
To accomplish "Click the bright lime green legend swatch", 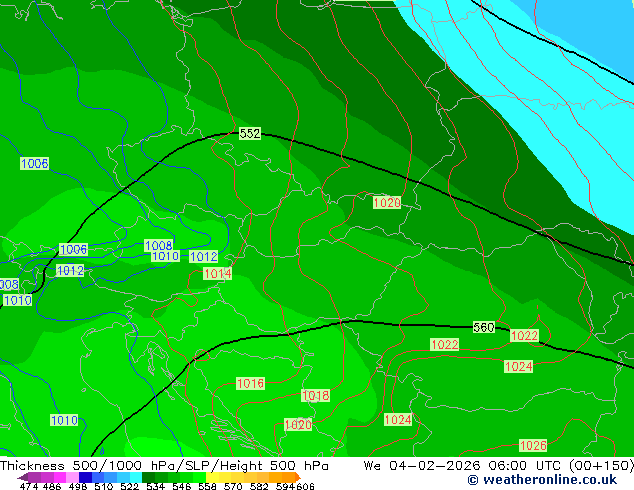I will [x=199, y=477].
